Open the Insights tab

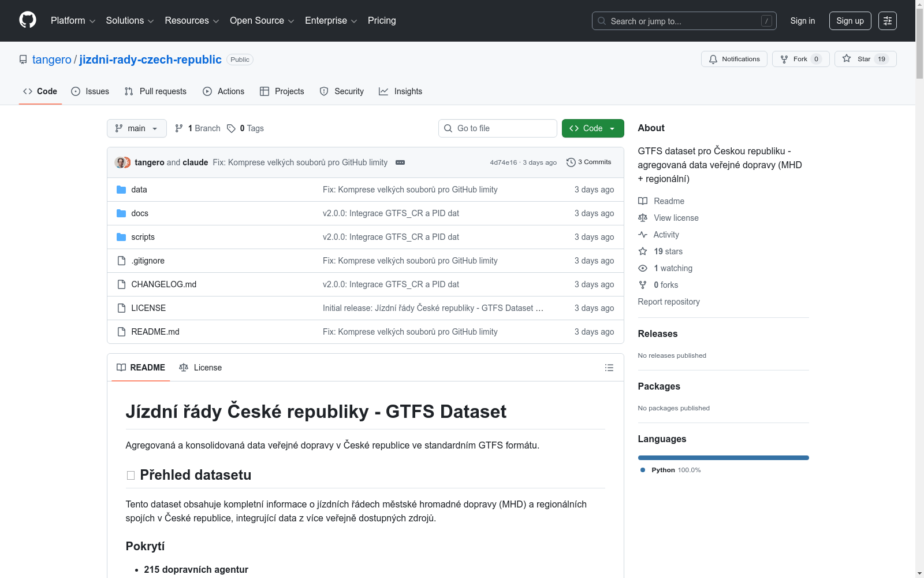pos(401,91)
